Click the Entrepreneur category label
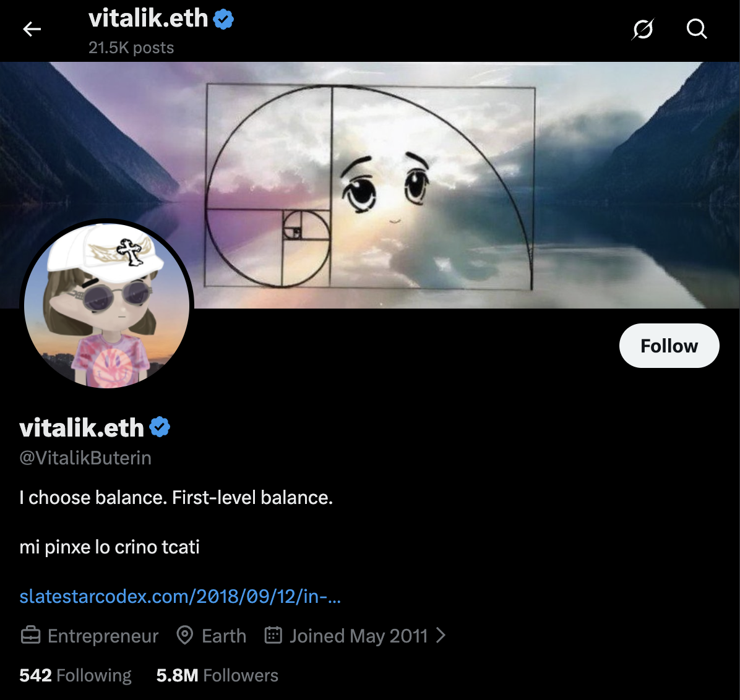The width and height of the screenshot is (740, 700). [103, 636]
